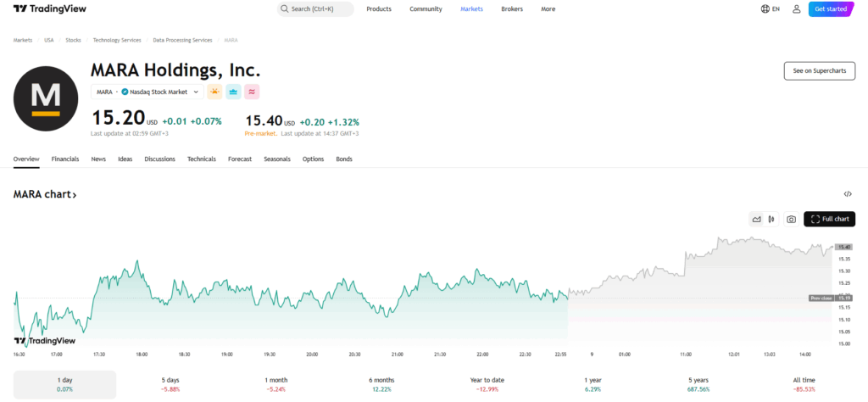Select the Overview tab
This screenshot has width=868, height=402.
click(x=26, y=159)
